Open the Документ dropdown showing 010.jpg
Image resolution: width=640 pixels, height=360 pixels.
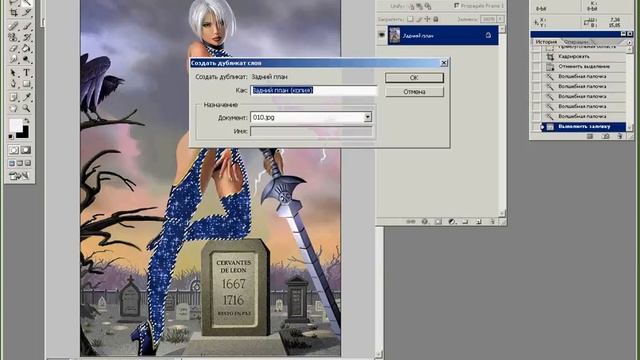[x=367, y=117]
